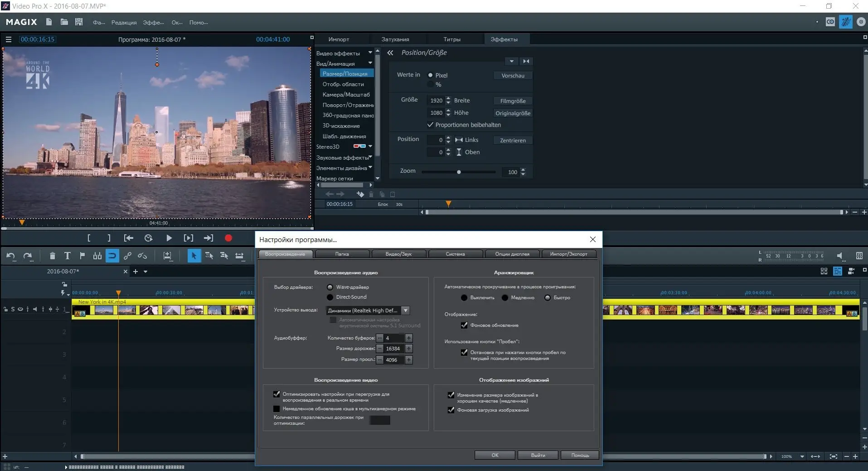Click the save project floppy disk icon
Screen dimensions: 868x471
point(79,22)
